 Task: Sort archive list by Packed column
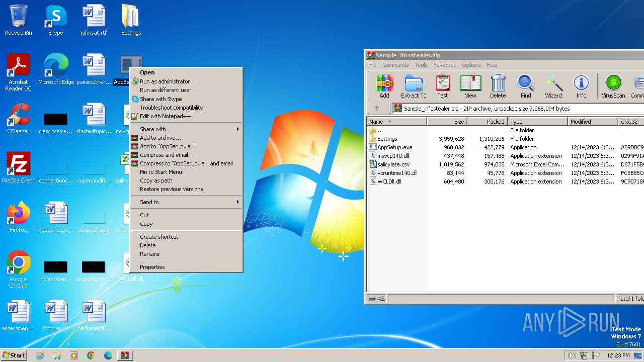[x=488, y=122]
